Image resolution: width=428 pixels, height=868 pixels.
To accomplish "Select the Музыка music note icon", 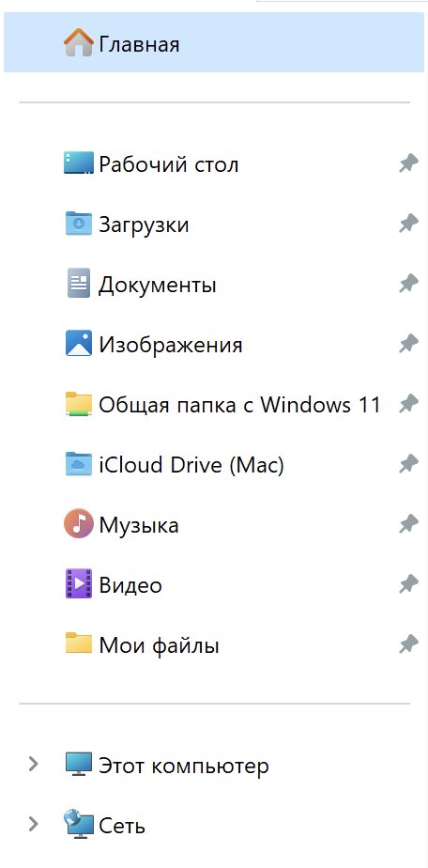I will (78, 524).
